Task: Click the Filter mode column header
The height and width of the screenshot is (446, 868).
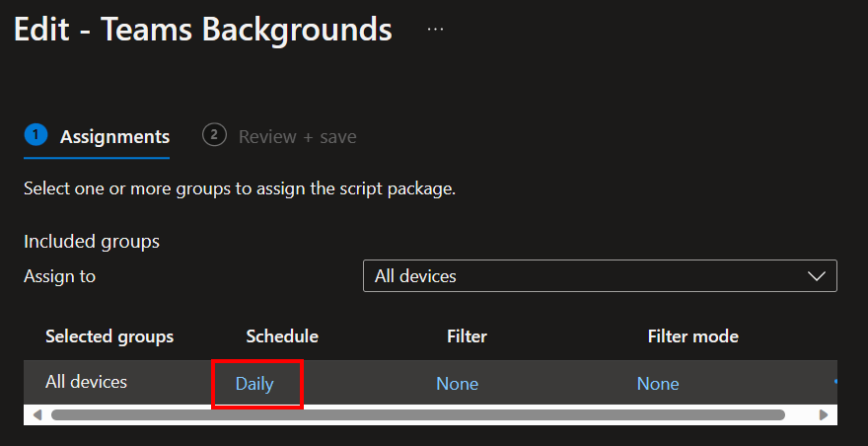Action: coord(693,336)
